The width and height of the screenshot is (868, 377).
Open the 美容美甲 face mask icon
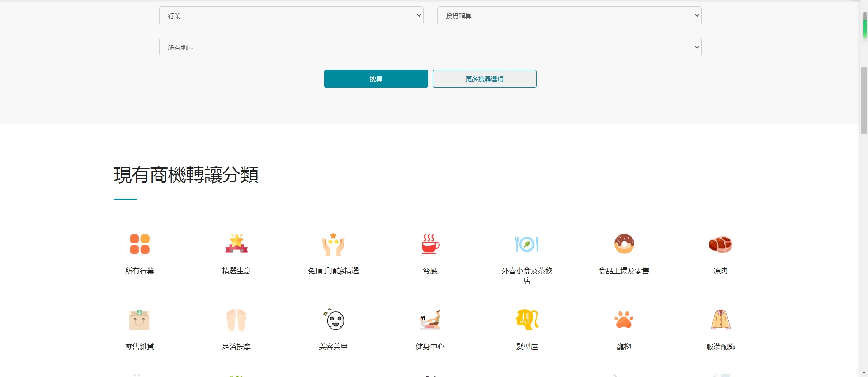[x=333, y=320]
